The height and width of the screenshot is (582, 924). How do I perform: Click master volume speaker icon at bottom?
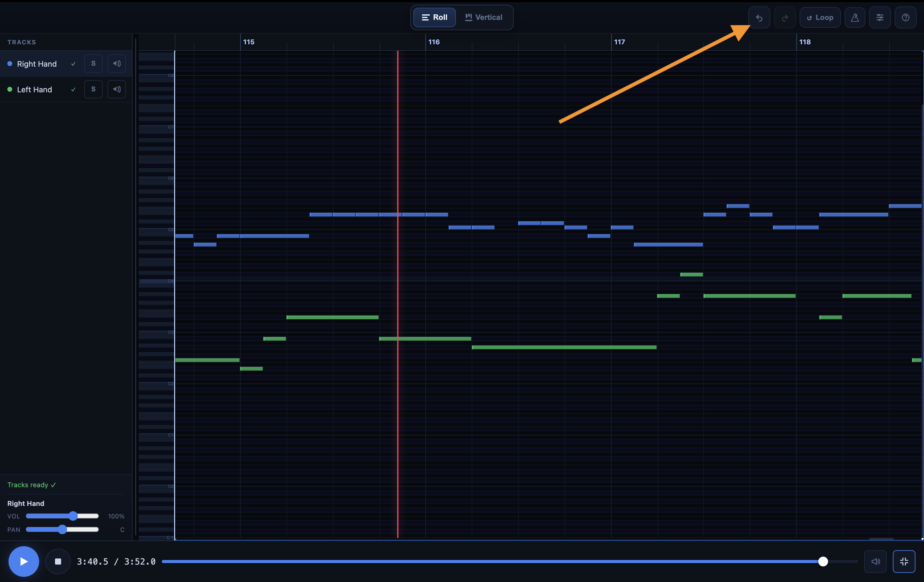(x=875, y=562)
